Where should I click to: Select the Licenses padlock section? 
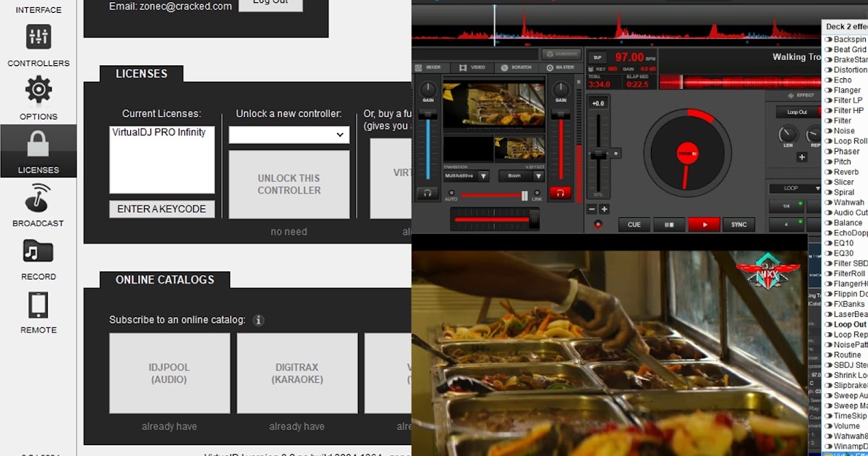click(38, 151)
